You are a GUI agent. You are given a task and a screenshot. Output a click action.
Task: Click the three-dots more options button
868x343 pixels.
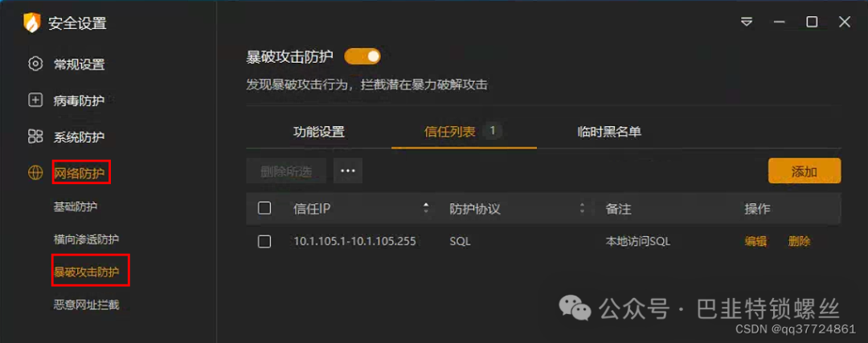pos(348,171)
